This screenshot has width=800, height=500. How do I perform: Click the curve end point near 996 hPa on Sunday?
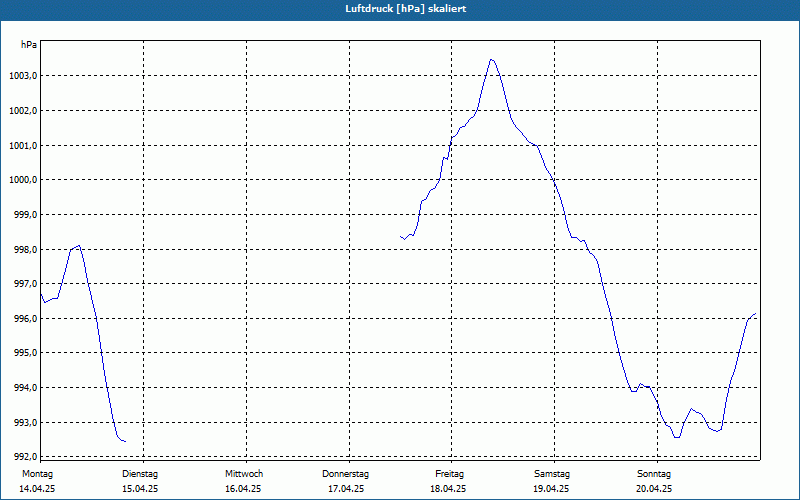click(x=755, y=314)
